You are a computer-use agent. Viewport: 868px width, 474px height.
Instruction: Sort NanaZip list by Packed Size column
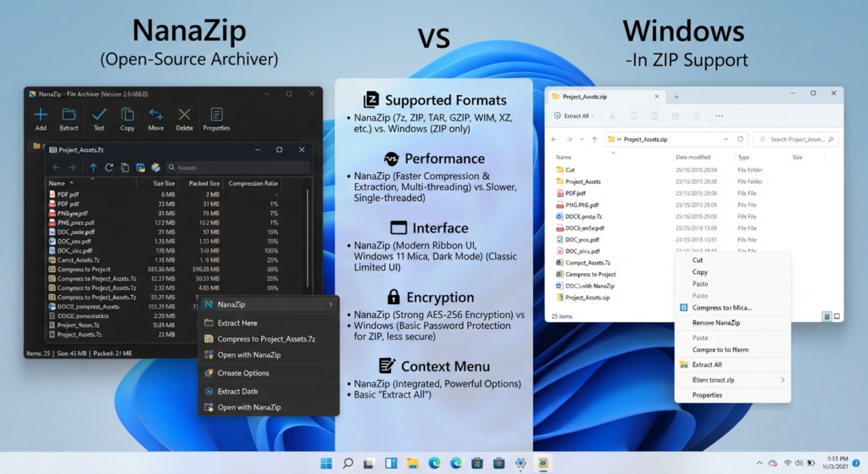(x=204, y=183)
